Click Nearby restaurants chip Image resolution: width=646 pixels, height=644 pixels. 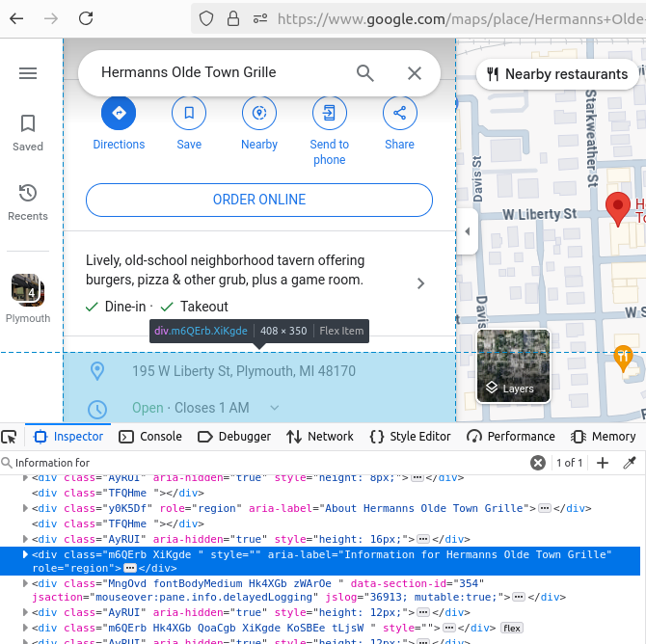click(x=557, y=74)
